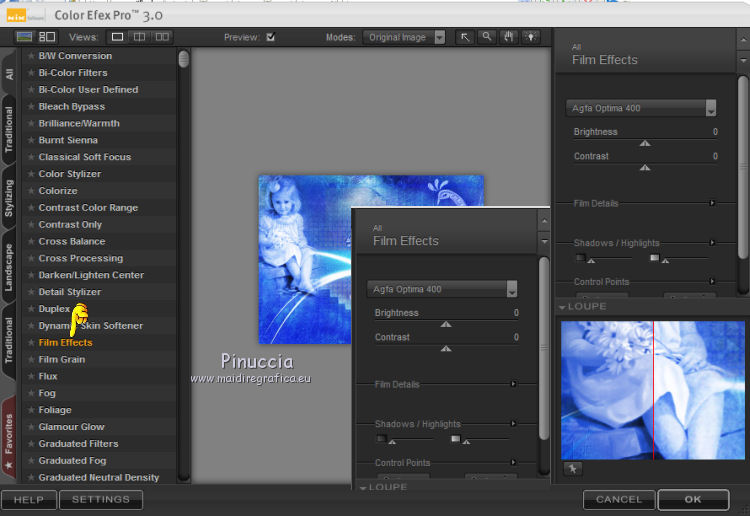Viewport: 750px width, 516px height.
Task: Open the first Traditional category tab
Action: (9, 130)
